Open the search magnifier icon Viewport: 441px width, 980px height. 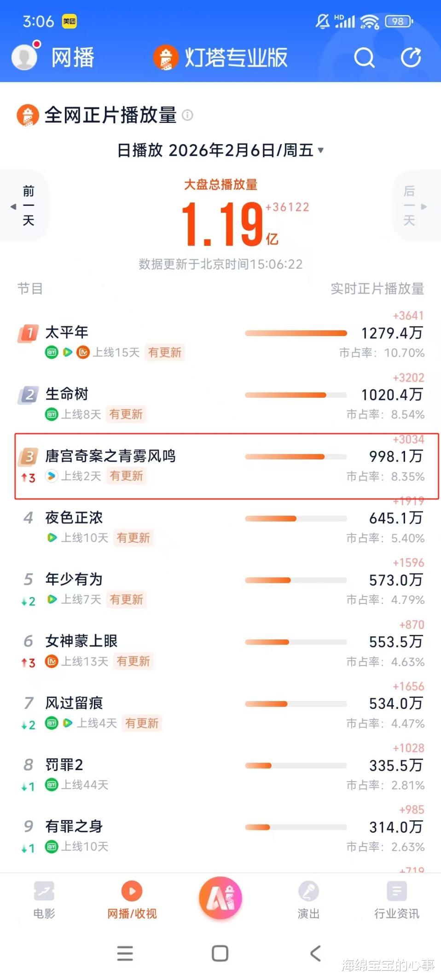point(364,58)
